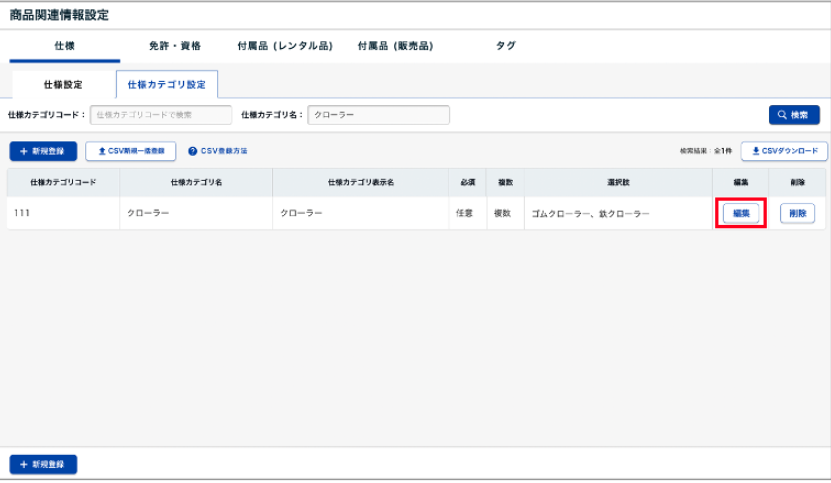Click the upload icon on CSV新規一括登録
Screen dimensions: 831x483
[x=101, y=151]
